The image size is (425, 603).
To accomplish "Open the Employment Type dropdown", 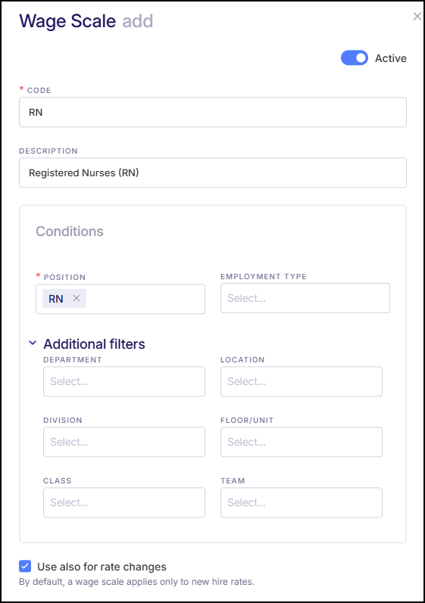I will coord(305,298).
